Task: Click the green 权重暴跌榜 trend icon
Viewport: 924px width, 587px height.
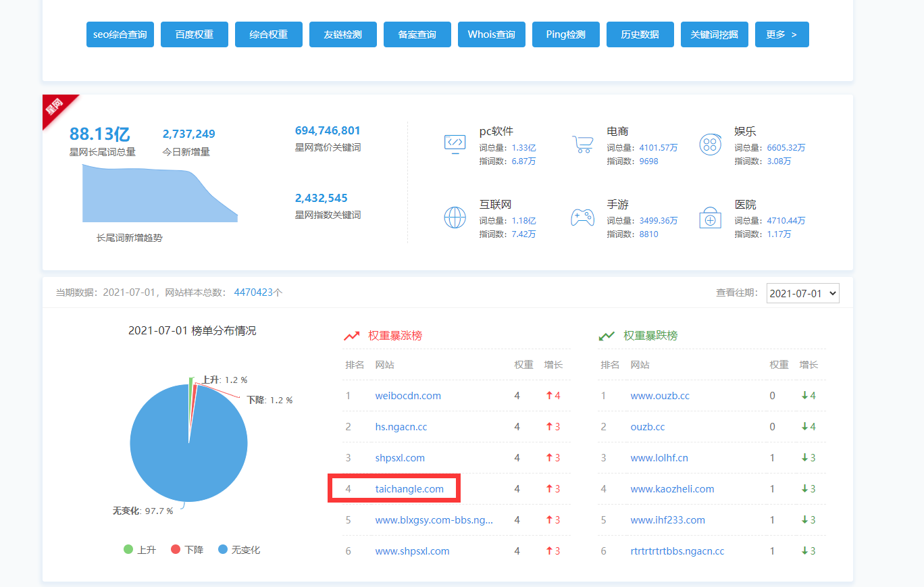Action: [607, 336]
